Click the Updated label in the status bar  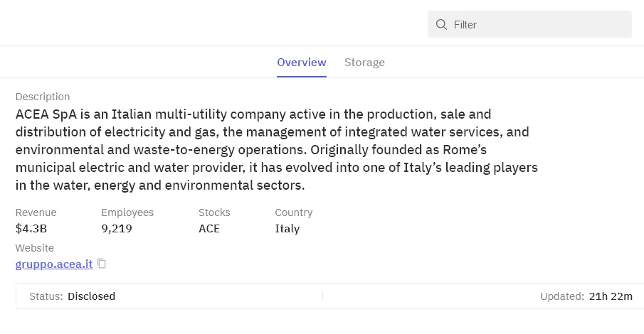click(x=562, y=296)
